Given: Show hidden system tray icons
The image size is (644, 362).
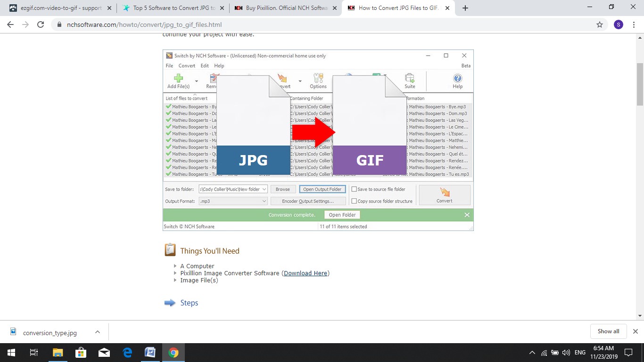Looking at the screenshot, I should pyautogui.click(x=532, y=353).
